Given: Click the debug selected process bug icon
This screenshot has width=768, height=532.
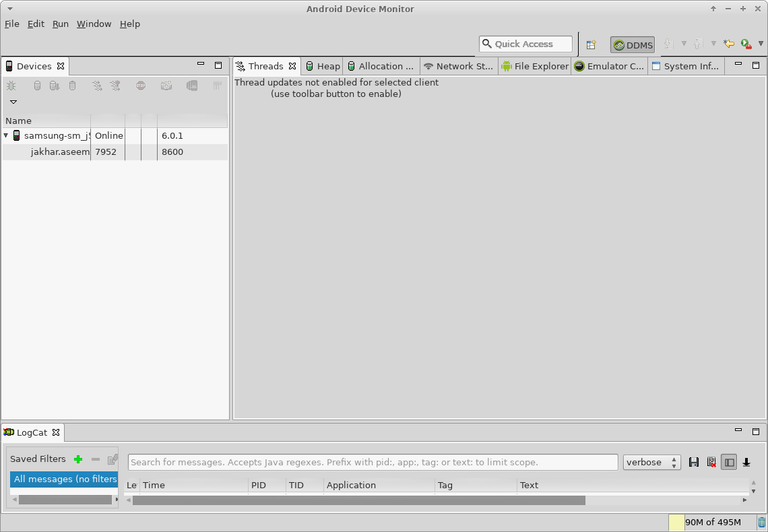Looking at the screenshot, I should [11, 86].
